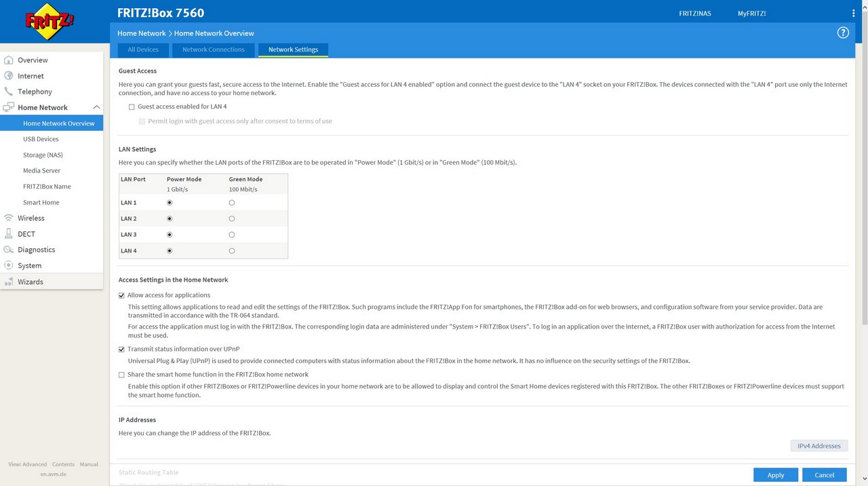Click the Internet globe icon

coord(9,75)
